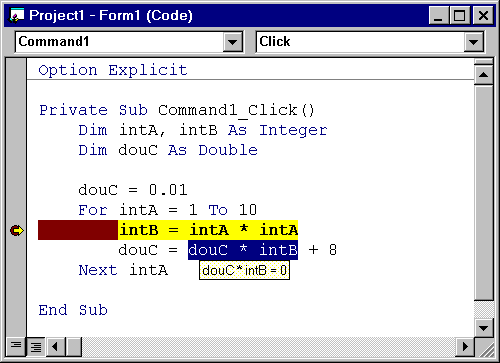Click the '+ 8' text
500x363 pixels.
tap(323, 250)
